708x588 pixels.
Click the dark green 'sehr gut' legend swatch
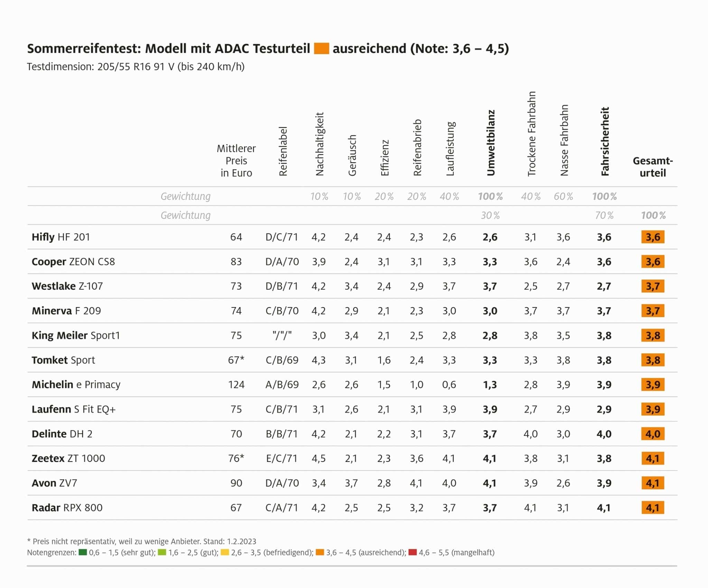pyautogui.click(x=83, y=552)
